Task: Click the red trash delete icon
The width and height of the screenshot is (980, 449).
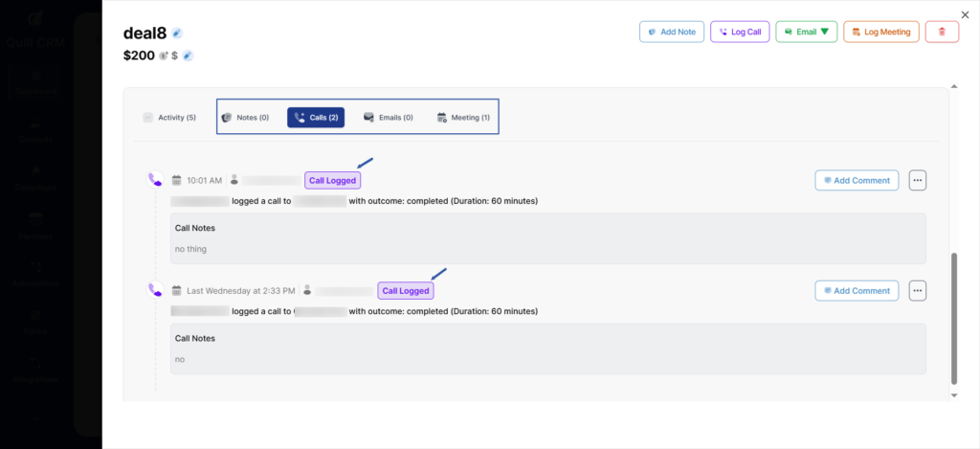Action: tap(942, 32)
